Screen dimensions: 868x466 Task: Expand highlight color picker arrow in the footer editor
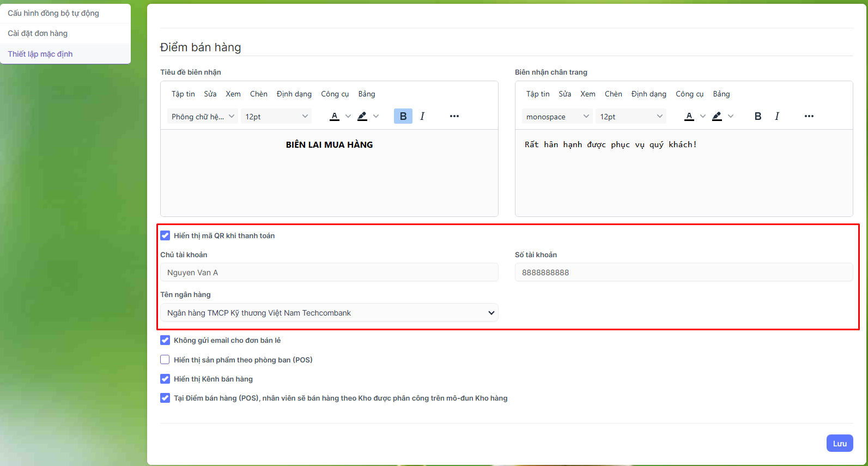click(731, 116)
